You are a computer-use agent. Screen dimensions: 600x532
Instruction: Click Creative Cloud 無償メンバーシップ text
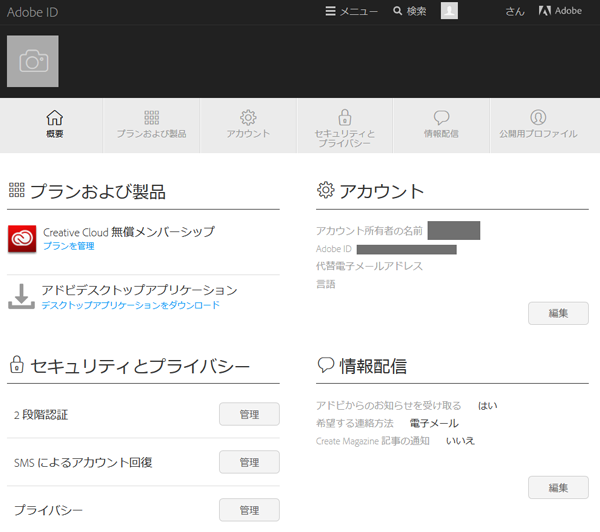pos(129,232)
